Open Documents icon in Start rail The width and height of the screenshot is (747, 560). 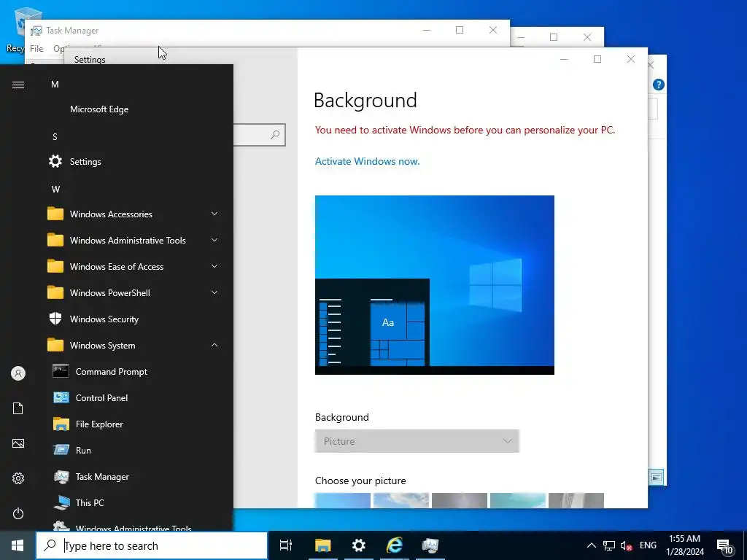(18, 408)
